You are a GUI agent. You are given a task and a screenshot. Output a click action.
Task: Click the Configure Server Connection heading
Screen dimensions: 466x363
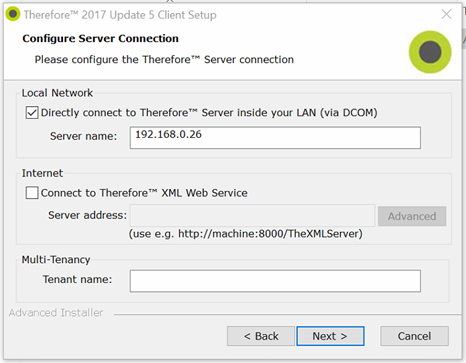coord(100,39)
